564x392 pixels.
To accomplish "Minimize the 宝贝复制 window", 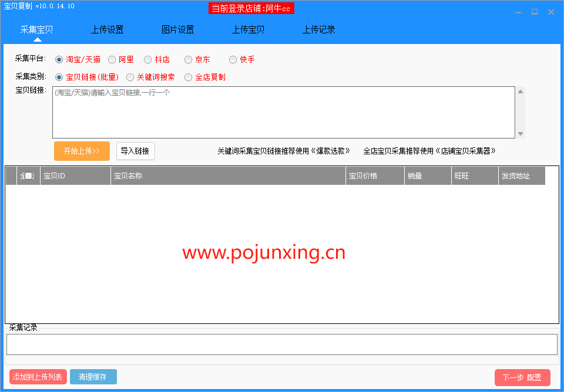I will 518,12.
